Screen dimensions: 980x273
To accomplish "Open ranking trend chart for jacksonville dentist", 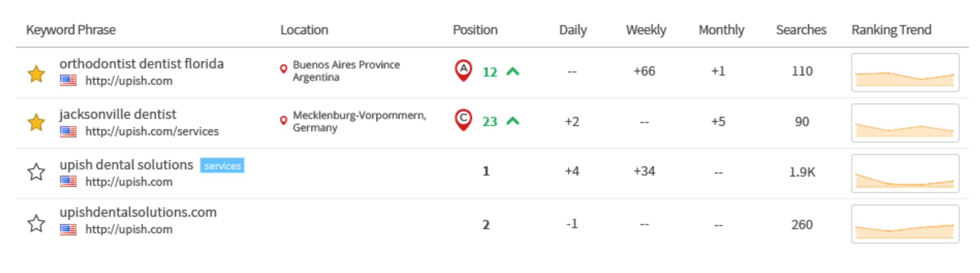I will (x=905, y=123).
